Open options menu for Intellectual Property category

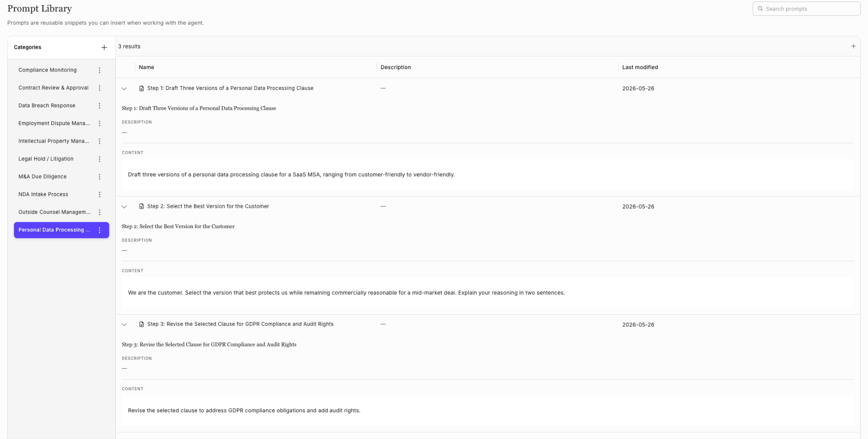pyautogui.click(x=100, y=141)
